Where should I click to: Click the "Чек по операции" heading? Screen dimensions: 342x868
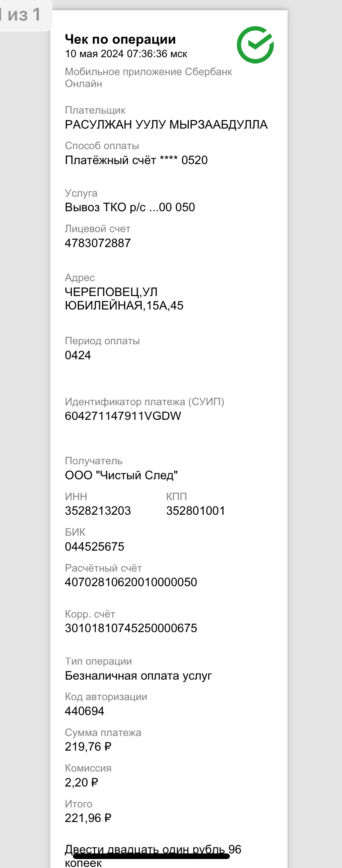120,39
